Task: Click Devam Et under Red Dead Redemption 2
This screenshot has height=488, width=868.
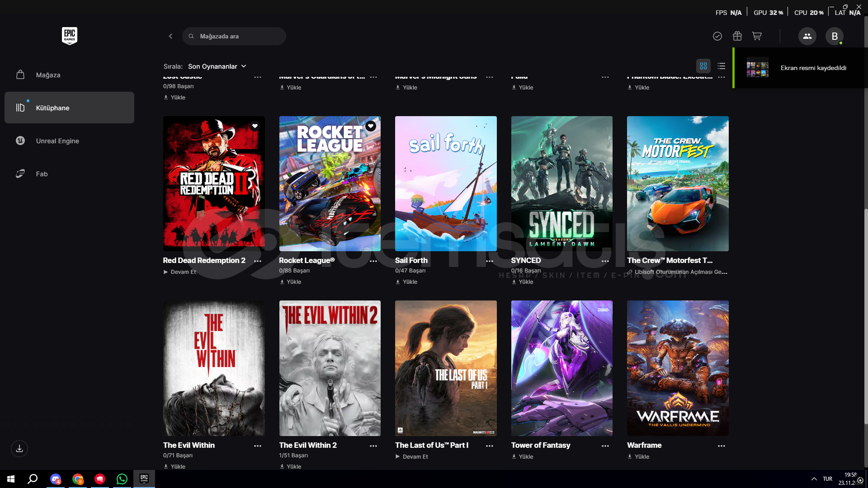Action: tap(180, 272)
